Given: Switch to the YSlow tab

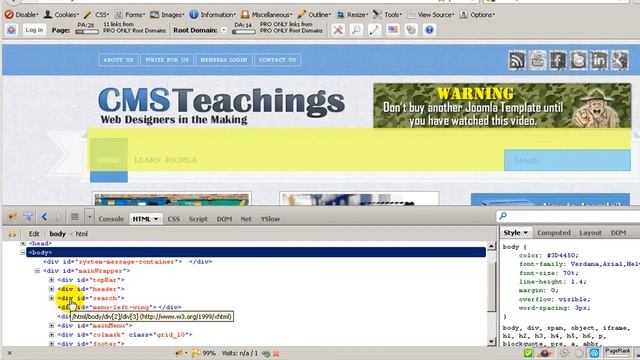Looking at the screenshot, I should click(x=270, y=219).
